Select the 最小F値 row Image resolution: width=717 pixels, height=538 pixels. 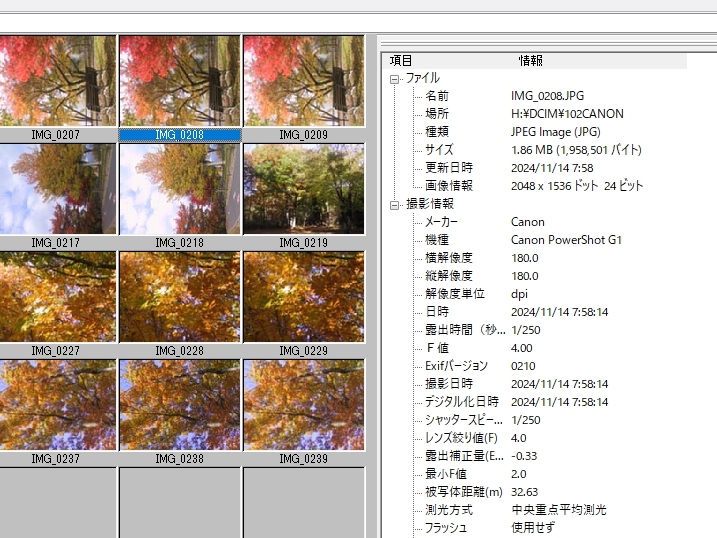pos(476,474)
